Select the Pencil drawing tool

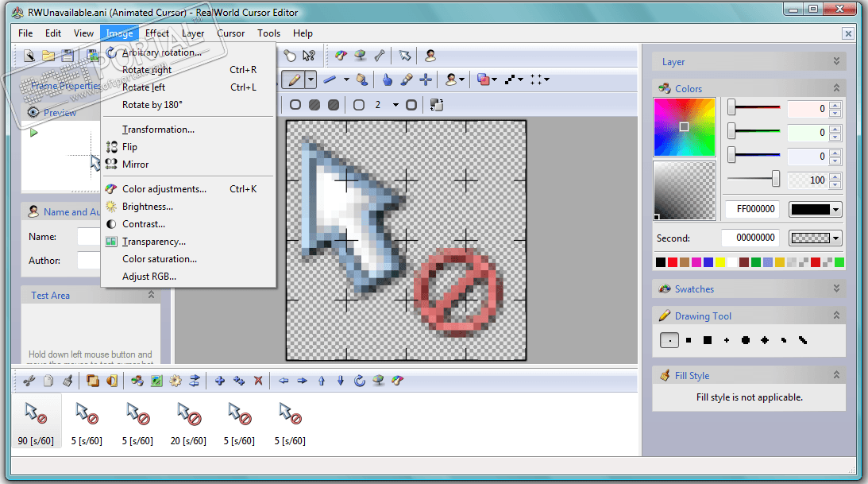coord(295,79)
